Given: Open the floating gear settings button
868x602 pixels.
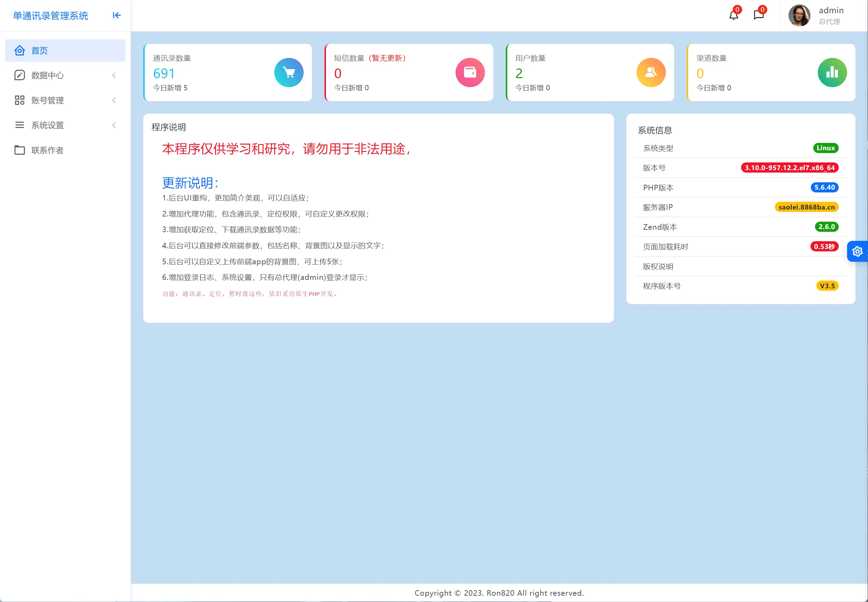Looking at the screenshot, I should pyautogui.click(x=857, y=251).
